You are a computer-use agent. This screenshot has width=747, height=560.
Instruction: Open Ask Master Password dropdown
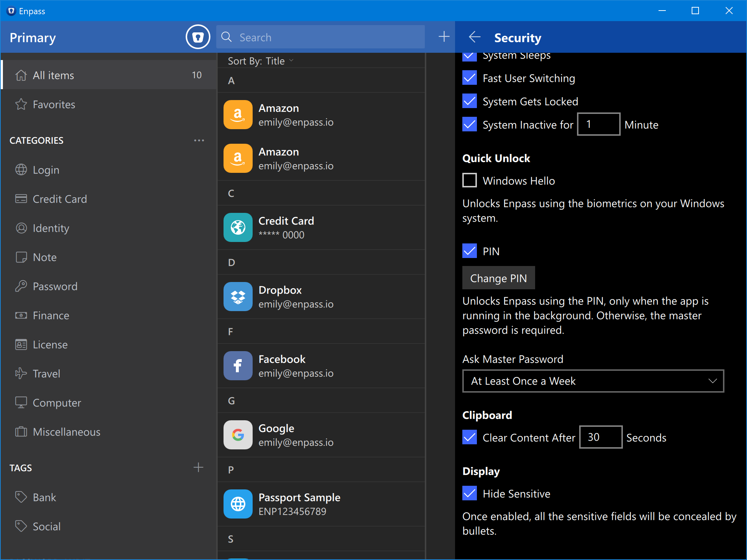(593, 381)
